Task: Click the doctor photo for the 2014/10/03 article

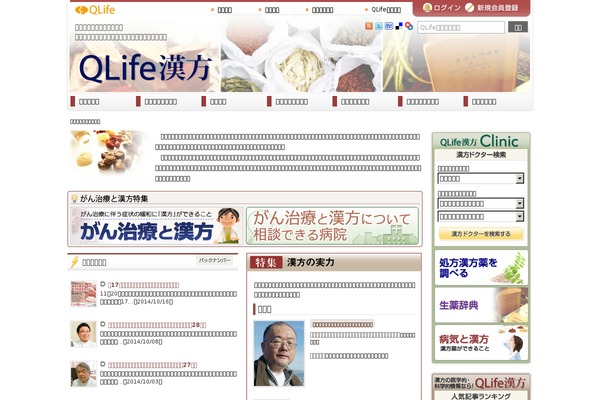Action: click(83, 374)
